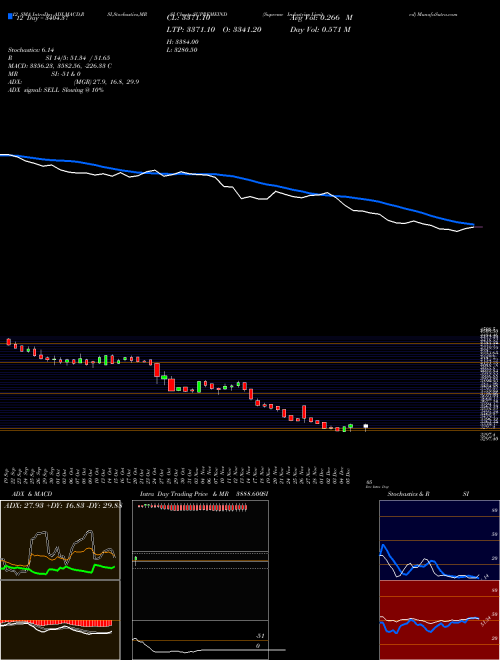
Task: Click the blue 12 Day SMA legend square
Action: click(x=10, y=17)
